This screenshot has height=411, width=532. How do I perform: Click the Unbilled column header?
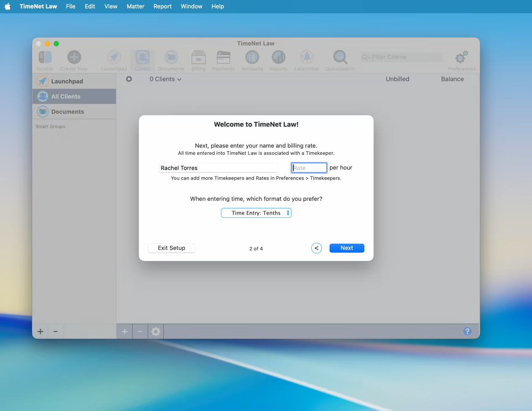[x=397, y=79]
